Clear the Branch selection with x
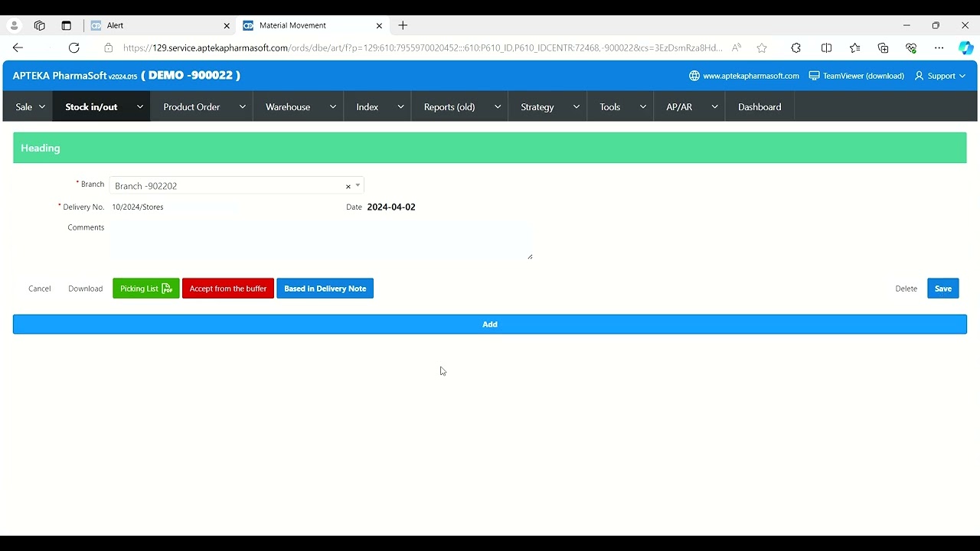 click(348, 186)
